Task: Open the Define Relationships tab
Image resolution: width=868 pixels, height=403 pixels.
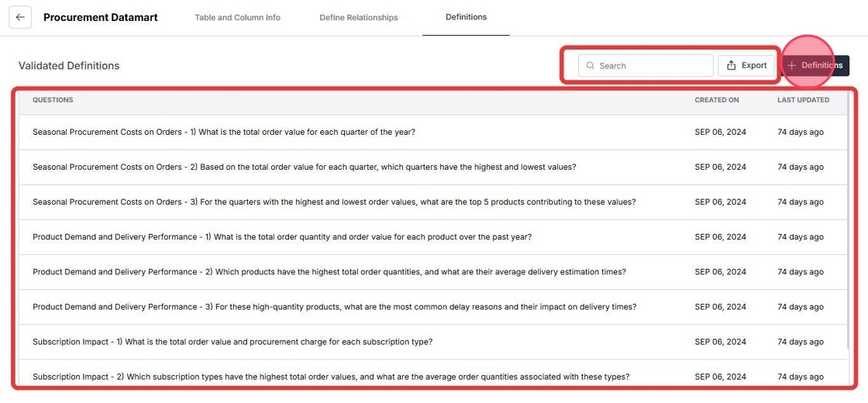Action: (359, 17)
